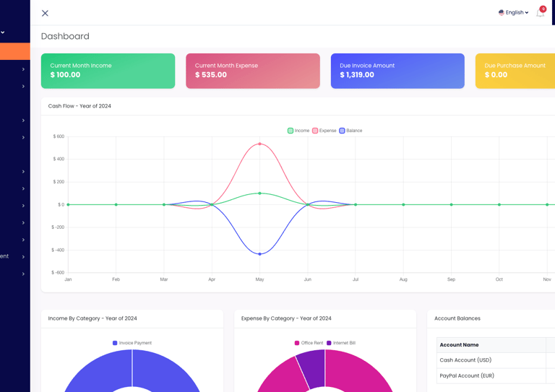Open the Due Purchase Amount card

coord(515,71)
